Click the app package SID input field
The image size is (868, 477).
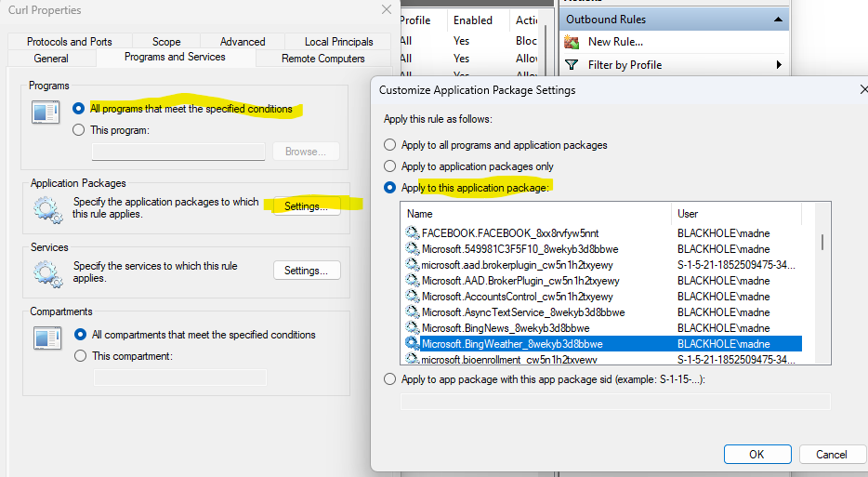coord(615,402)
